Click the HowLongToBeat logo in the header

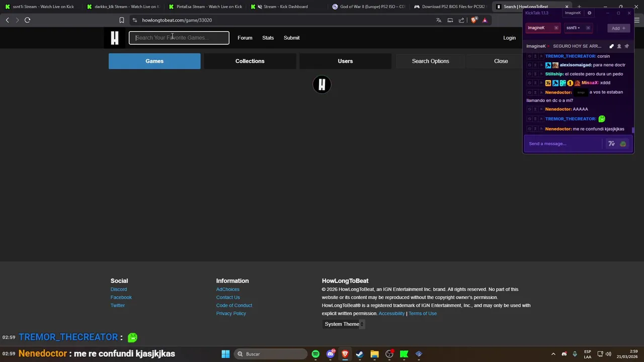tap(115, 38)
